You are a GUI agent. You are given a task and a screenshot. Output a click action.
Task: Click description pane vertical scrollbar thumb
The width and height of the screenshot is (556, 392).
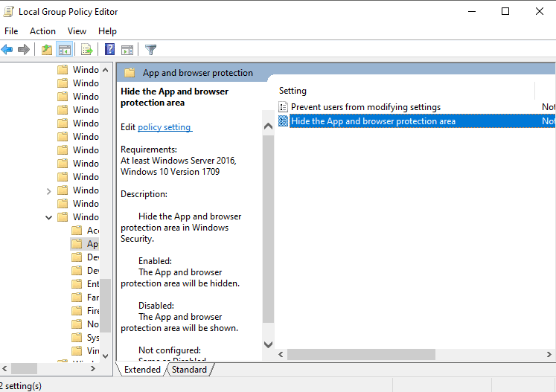click(x=269, y=229)
